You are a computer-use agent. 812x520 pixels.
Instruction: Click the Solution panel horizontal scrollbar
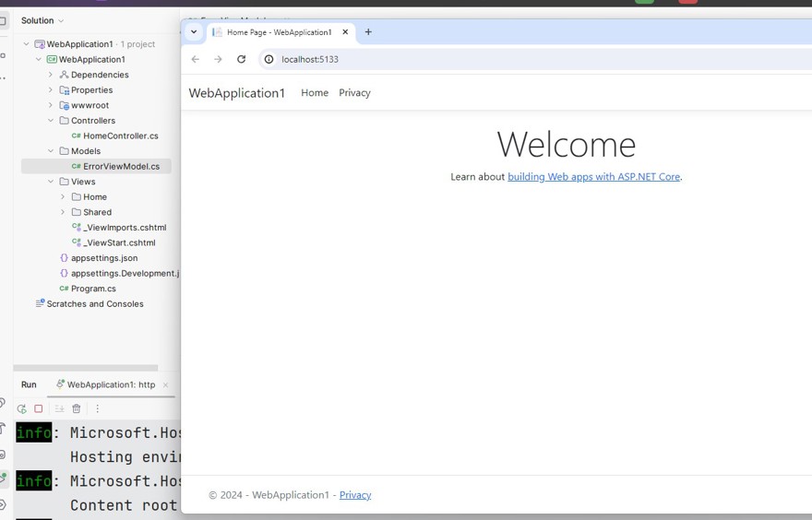[x=86, y=368]
